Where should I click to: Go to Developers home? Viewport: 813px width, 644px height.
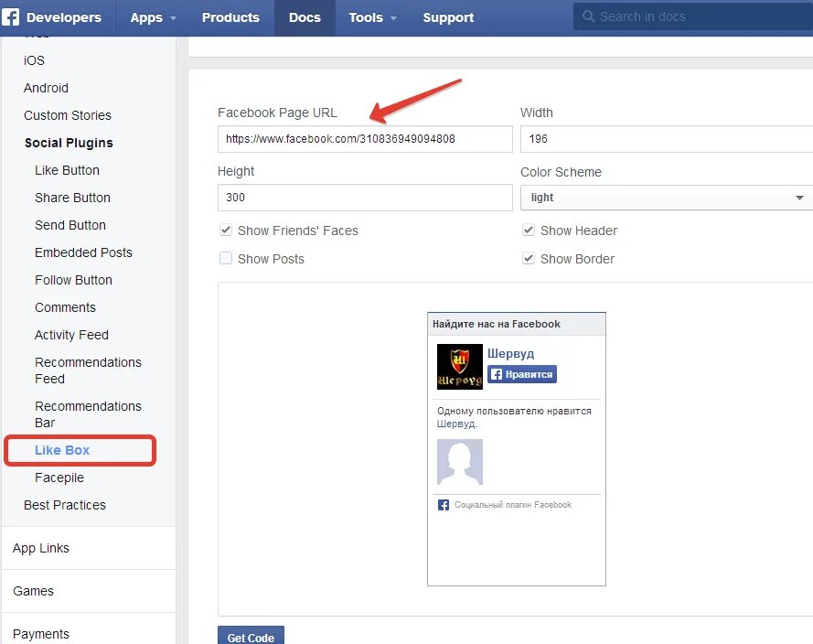pyautogui.click(x=64, y=17)
